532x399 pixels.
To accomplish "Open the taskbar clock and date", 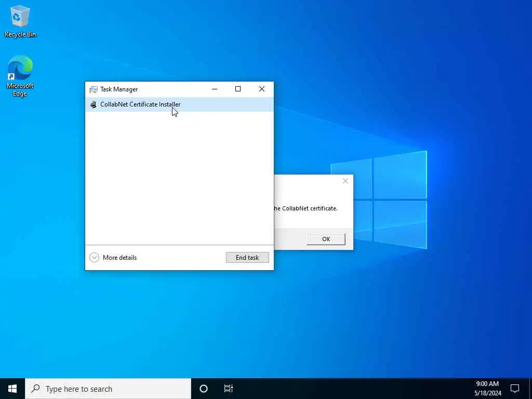I will coord(487,389).
